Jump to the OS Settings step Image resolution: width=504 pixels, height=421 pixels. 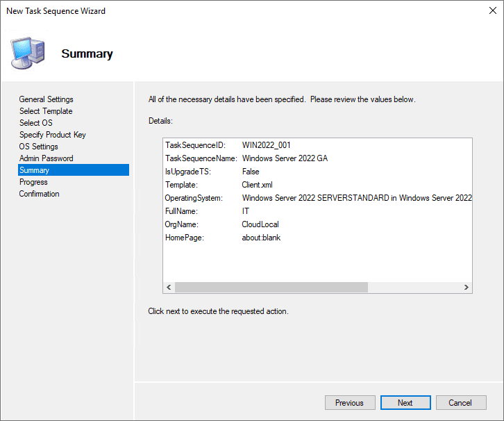pos(38,147)
